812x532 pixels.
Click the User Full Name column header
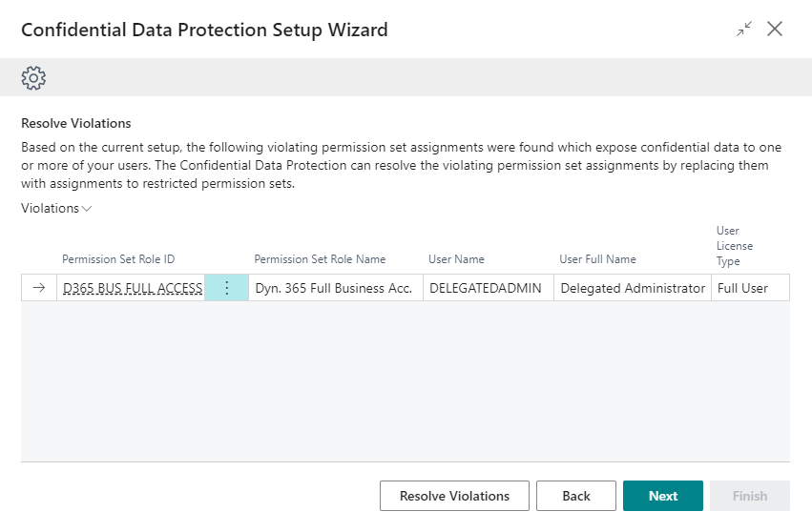click(597, 259)
